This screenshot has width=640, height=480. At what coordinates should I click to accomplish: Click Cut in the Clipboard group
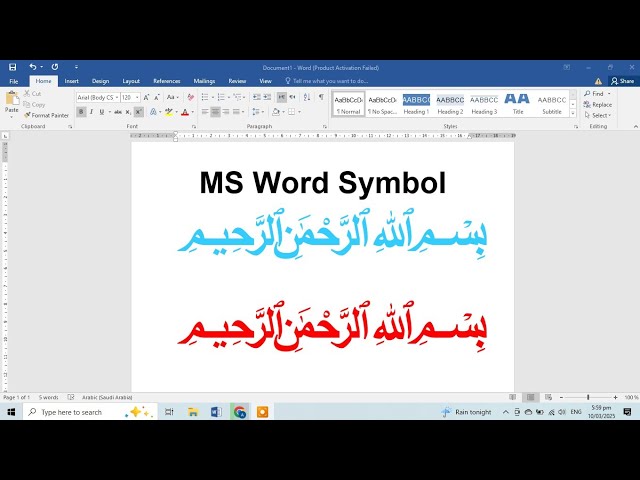coord(33,93)
